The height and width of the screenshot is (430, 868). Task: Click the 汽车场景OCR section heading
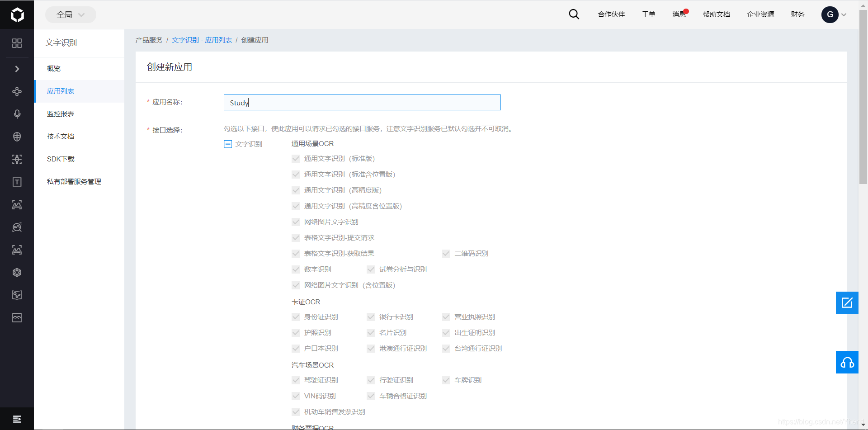[x=312, y=365]
